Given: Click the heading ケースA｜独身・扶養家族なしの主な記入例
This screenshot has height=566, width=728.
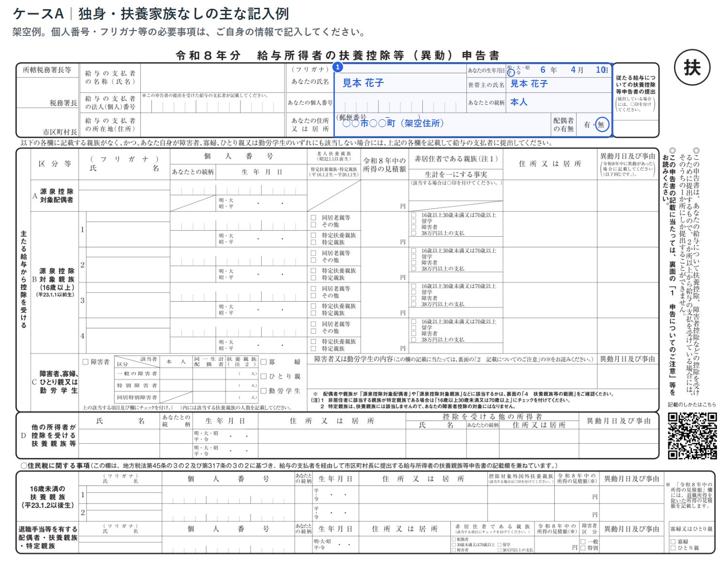Looking at the screenshot, I should click(150, 14).
